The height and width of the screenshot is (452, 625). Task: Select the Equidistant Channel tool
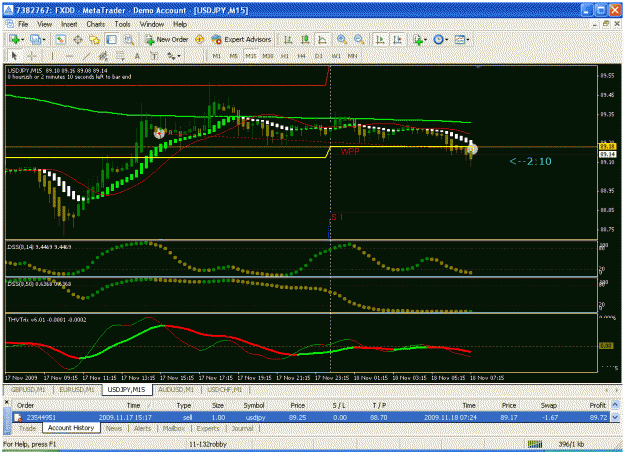tap(103, 56)
